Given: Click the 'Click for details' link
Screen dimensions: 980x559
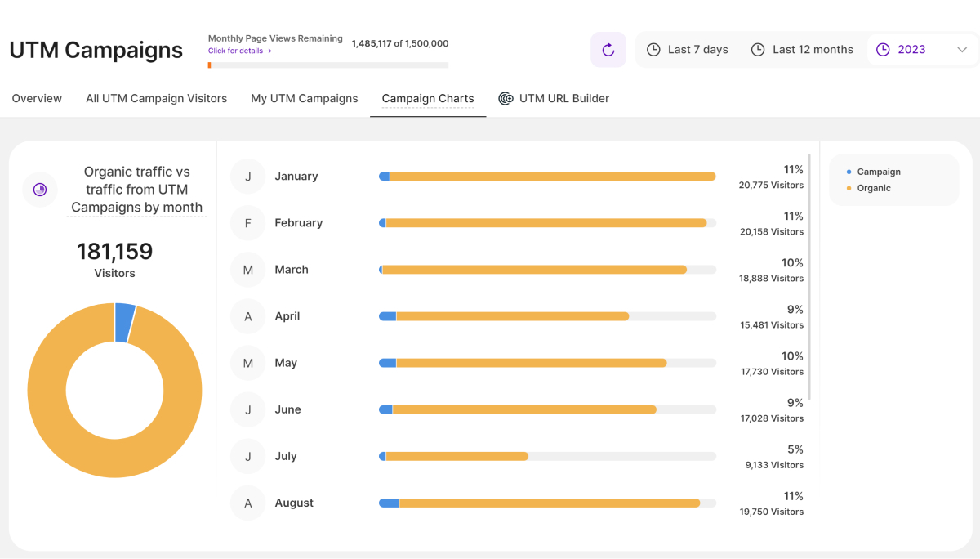Looking at the screenshot, I should pyautogui.click(x=239, y=51).
